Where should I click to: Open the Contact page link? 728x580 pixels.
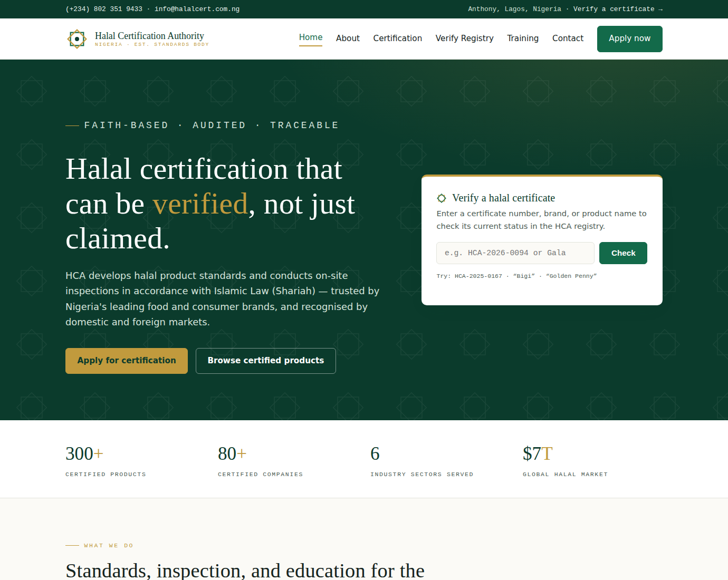(x=568, y=38)
